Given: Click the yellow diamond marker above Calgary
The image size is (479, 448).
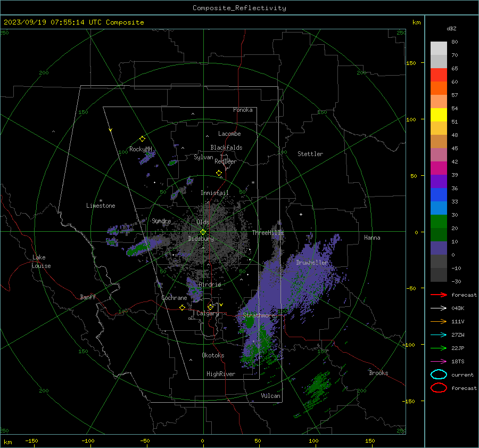Looking at the screenshot, I should [x=210, y=307].
